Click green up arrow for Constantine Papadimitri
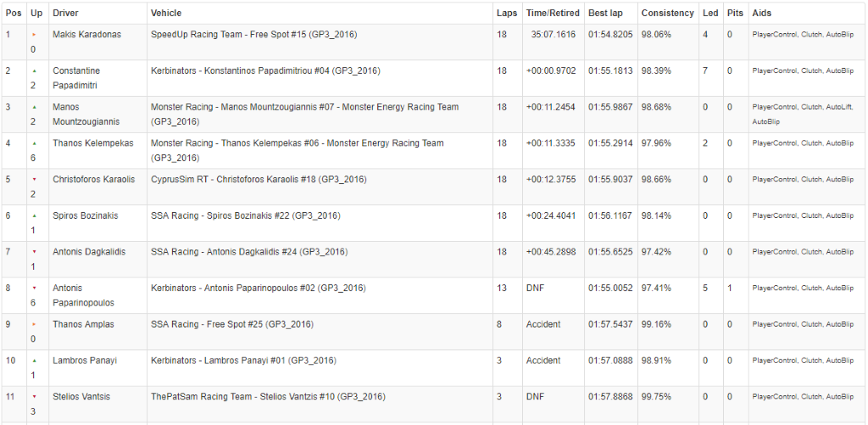 [34, 71]
